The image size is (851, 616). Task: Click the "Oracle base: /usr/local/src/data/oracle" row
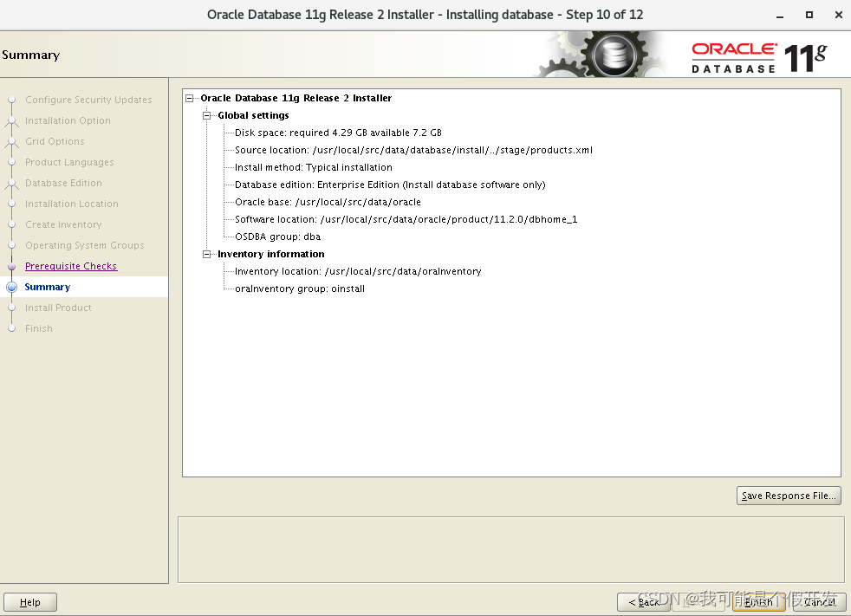pyautogui.click(x=328, y=203)
